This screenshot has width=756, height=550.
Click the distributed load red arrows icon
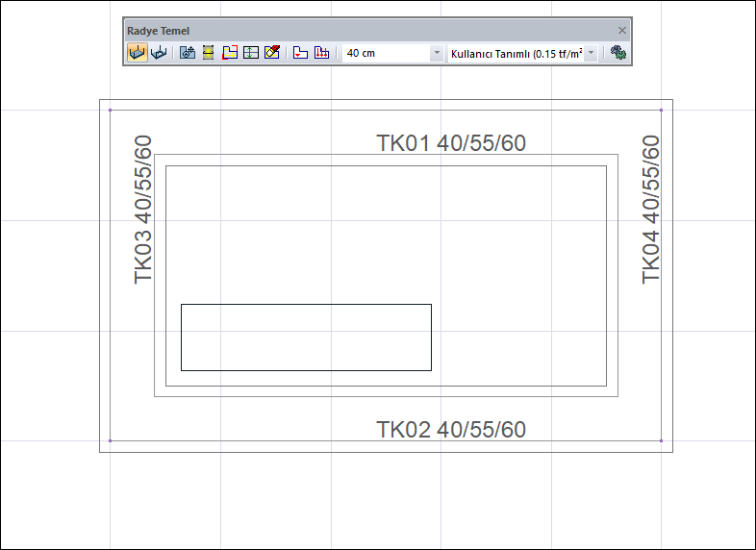coord(321,53)
